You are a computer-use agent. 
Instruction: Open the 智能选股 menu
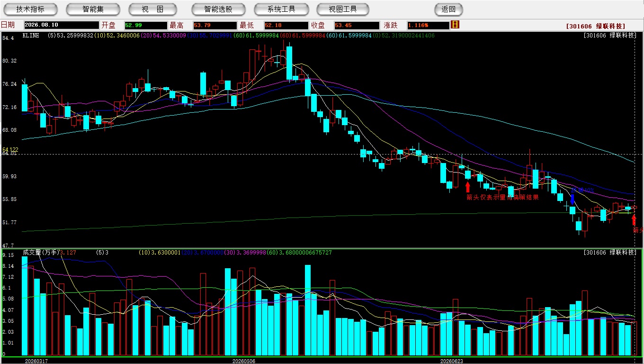(x=218, y=9)
